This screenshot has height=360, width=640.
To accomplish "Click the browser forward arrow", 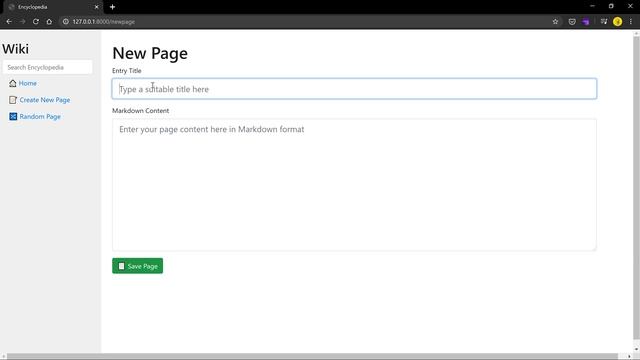I will coord(22,22).
